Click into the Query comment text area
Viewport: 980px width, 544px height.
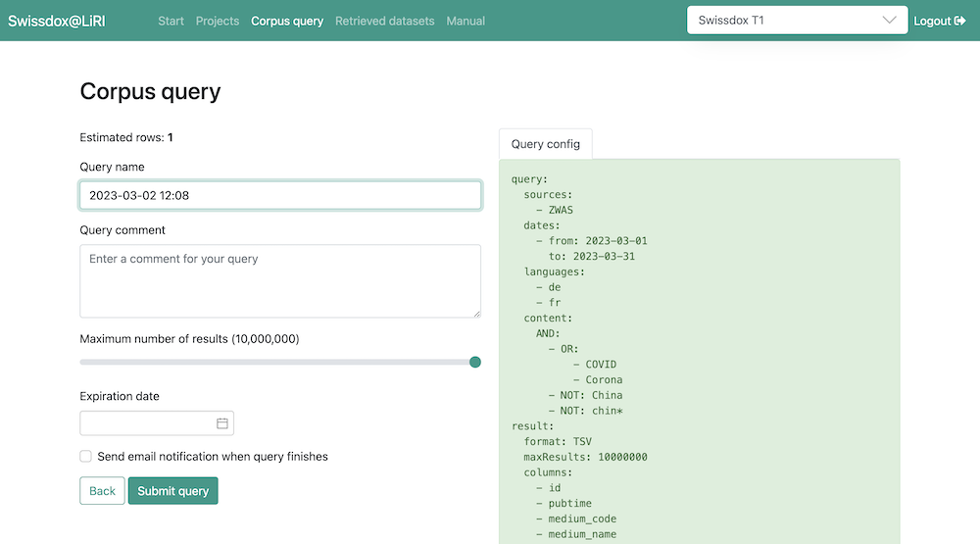[279, 281]
